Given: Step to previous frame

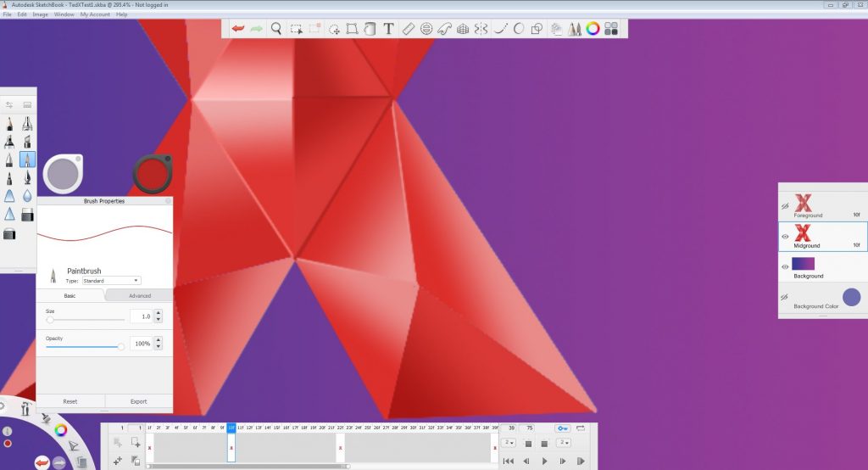Looking at the screenshot, I should click(526, 462).
